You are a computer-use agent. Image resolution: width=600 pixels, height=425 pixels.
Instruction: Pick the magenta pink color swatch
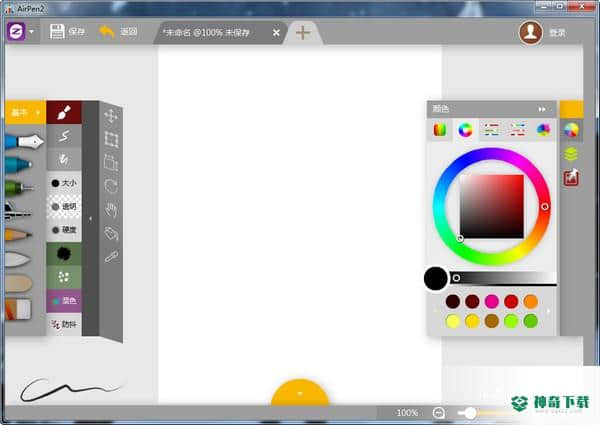[492, 301]
